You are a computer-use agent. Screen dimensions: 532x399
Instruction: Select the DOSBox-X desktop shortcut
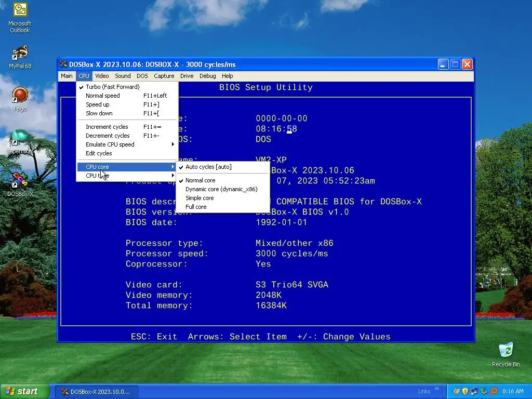click(20, 184)
